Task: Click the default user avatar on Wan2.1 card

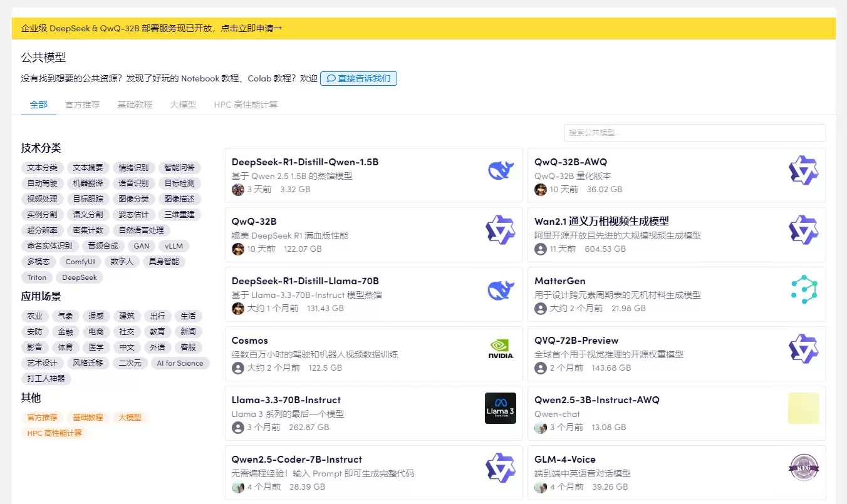Action: (x=541, y=249)
